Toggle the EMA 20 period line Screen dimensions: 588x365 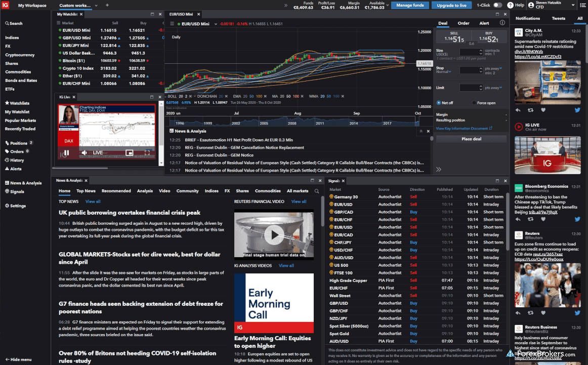coord(245,96)
